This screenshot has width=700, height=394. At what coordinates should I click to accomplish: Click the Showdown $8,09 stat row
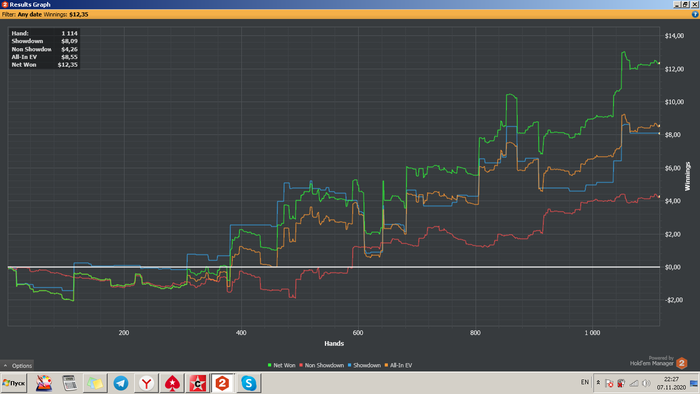pos(44,41)
